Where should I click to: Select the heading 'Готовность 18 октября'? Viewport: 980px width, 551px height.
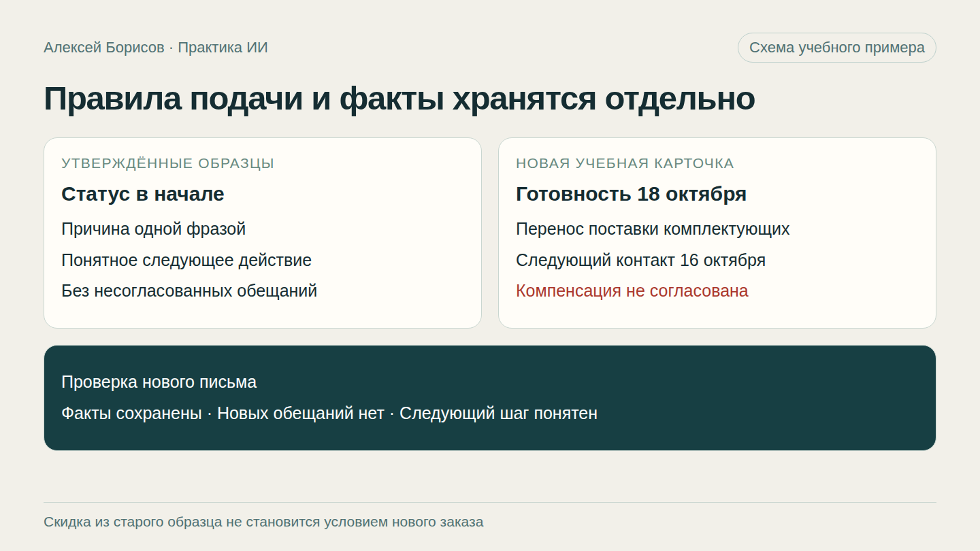click(x=631, y=194)
